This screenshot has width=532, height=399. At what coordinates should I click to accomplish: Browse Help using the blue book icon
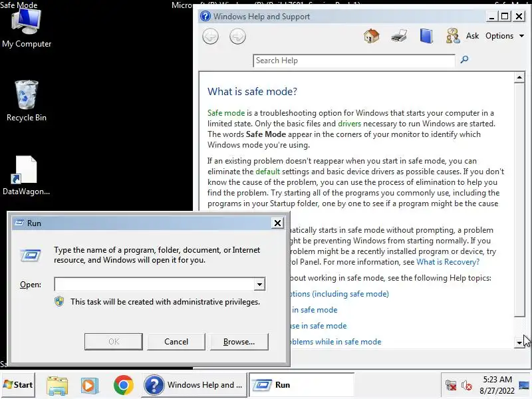(x=426, y=36)
